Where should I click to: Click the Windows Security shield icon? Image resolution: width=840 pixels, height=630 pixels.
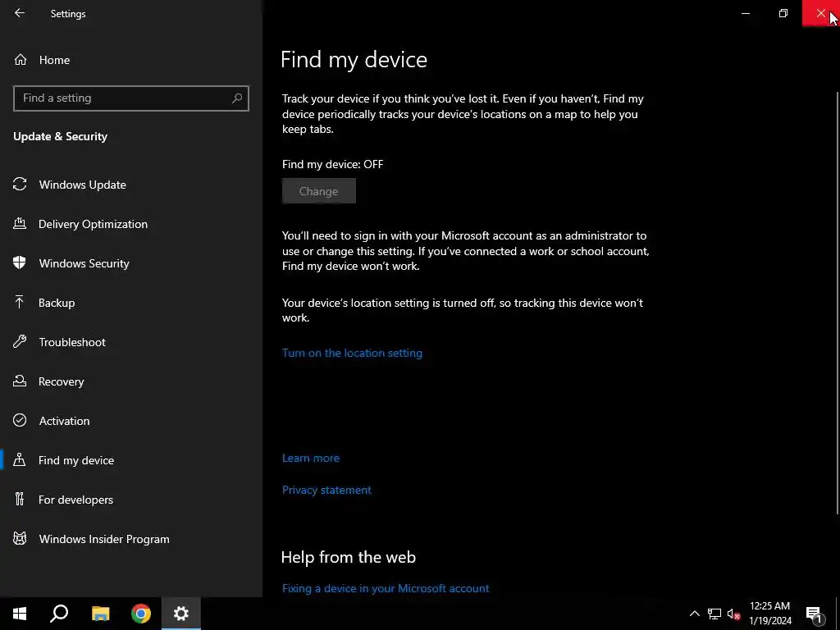pos(20,263)
